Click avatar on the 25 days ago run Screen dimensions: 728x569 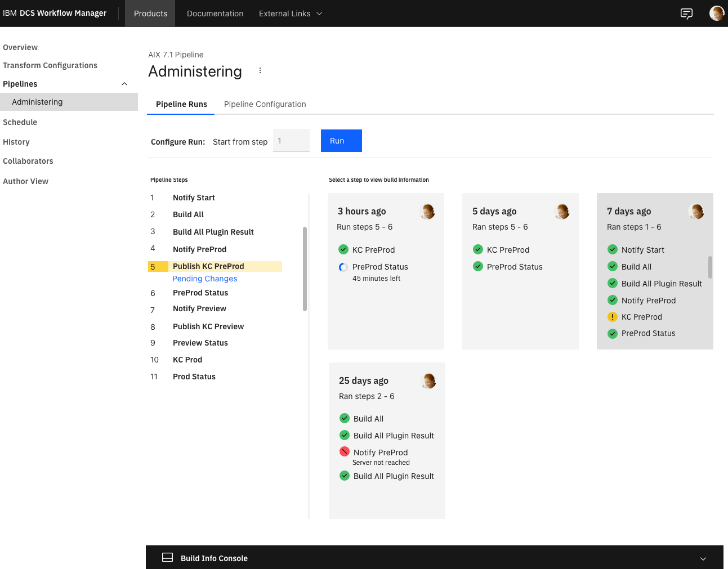(x=429, y=381)
